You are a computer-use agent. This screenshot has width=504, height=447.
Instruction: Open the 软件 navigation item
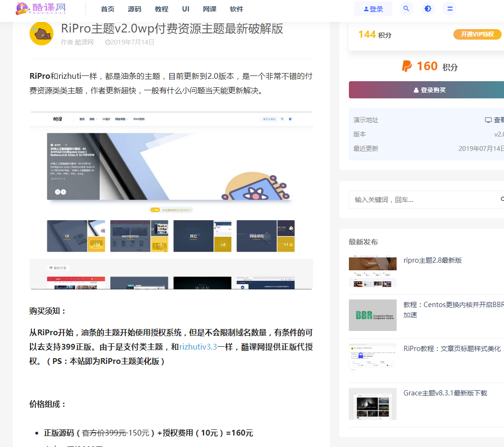(x=237, y=9)
